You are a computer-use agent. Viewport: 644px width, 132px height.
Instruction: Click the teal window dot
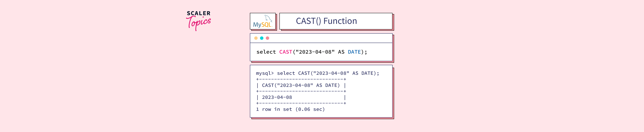pyautogui.click(x=261, y=38)
